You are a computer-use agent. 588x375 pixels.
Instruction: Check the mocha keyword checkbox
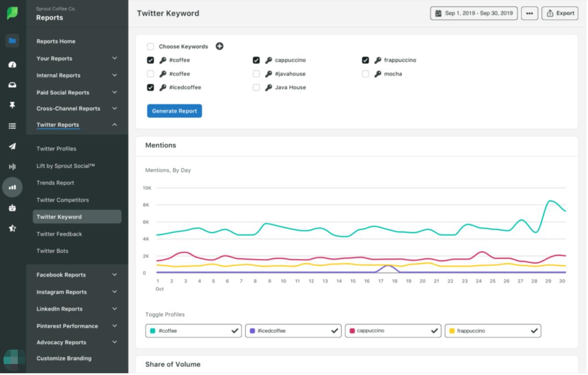point(365,74)
